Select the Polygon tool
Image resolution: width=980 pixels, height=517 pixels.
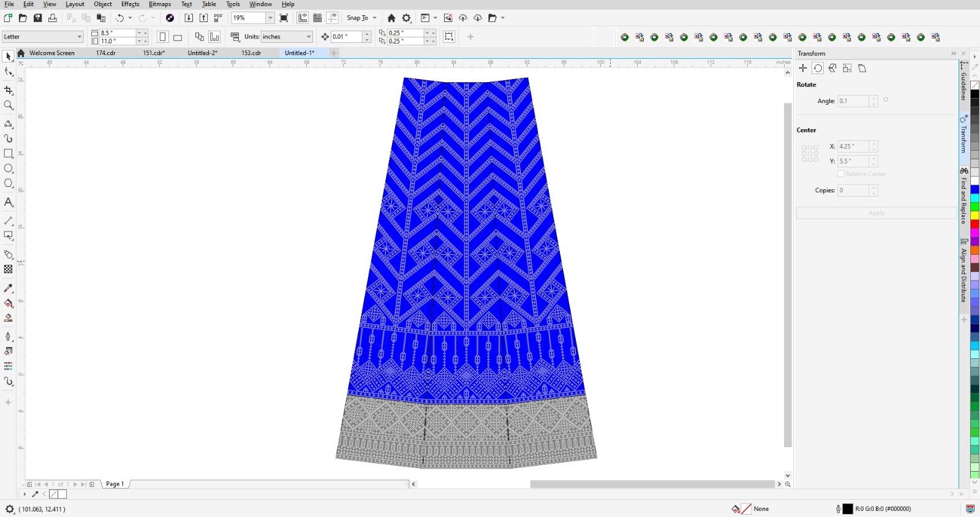(9, 183)
